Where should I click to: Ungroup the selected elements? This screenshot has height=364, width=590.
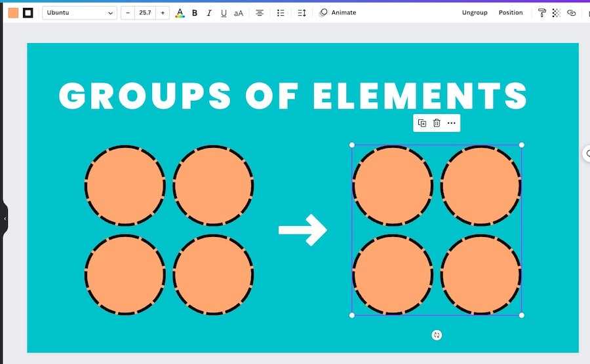click(475, 13)
